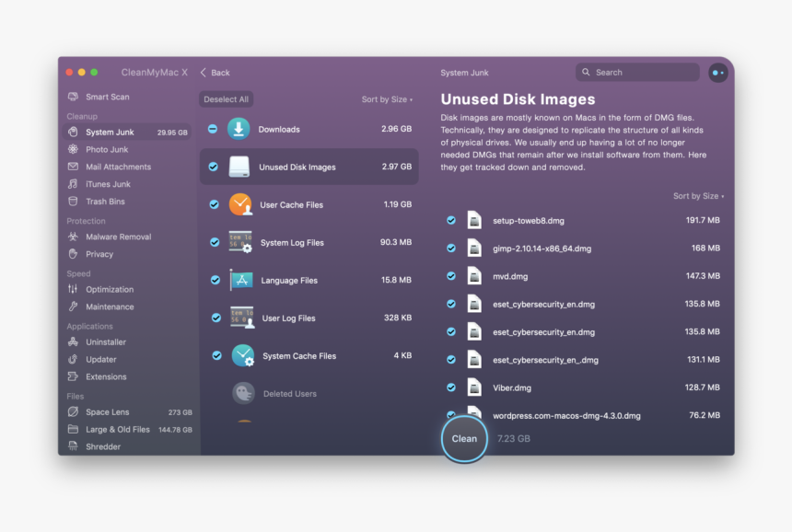Click the Language Files flag icon

tap(241, 280)
